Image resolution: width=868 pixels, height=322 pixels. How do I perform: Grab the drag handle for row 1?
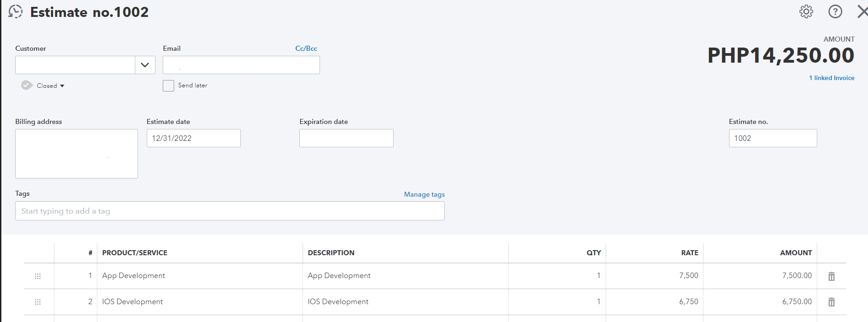[38, 276]
